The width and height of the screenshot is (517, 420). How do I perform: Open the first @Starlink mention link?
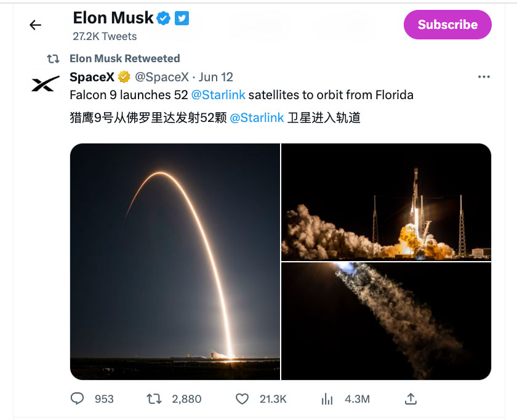218,95
